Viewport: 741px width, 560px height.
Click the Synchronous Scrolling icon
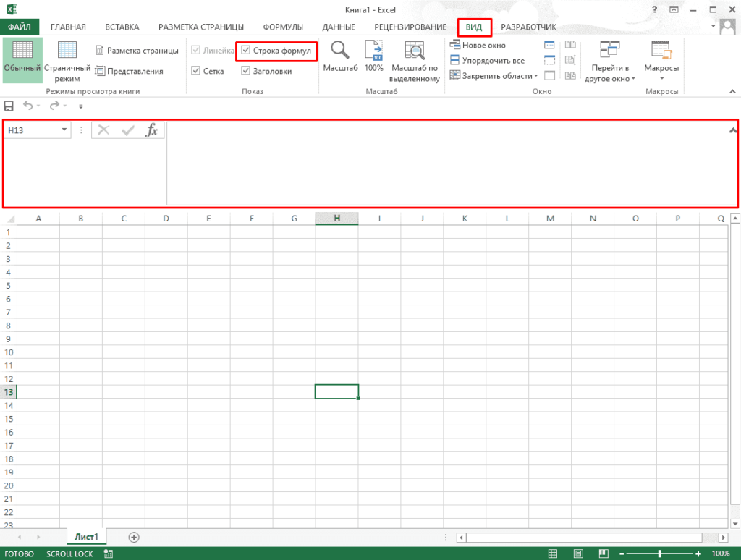[x=570, y=60]
